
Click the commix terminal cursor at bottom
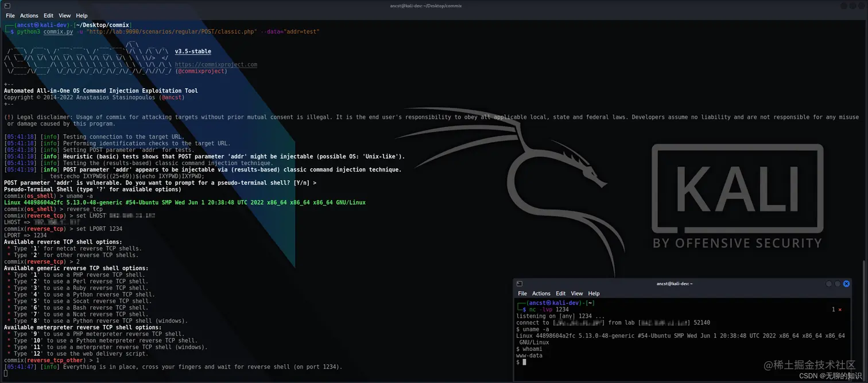(x=6, y=374)
